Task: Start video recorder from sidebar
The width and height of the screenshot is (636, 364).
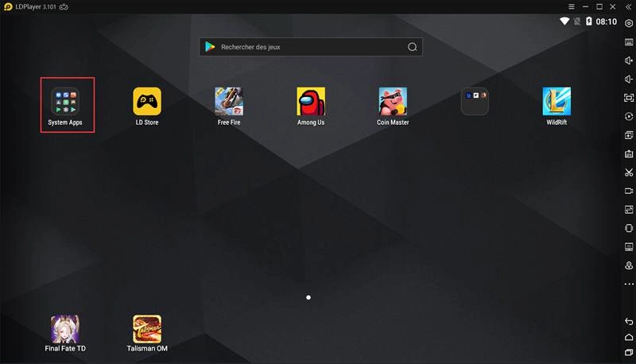Action: (x=629, y=191)
